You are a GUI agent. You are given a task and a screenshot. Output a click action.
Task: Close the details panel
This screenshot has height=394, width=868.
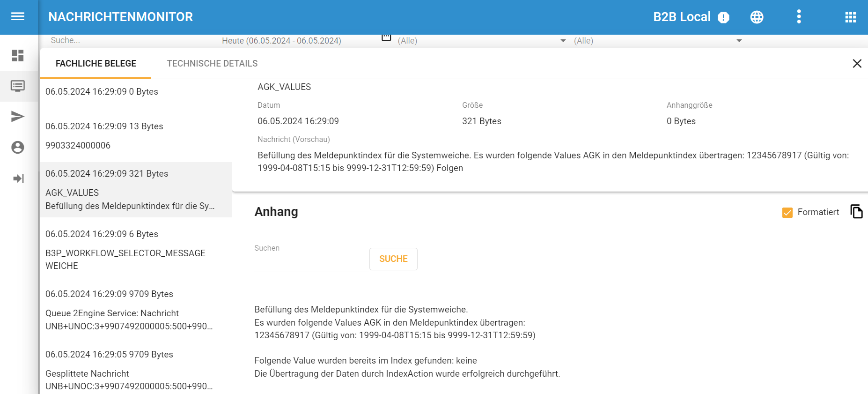click(x=857, y=63)
